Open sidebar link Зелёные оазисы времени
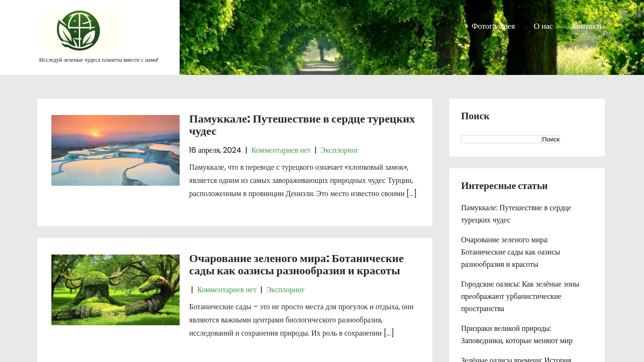Screen dimensions: 644x362 516,359
